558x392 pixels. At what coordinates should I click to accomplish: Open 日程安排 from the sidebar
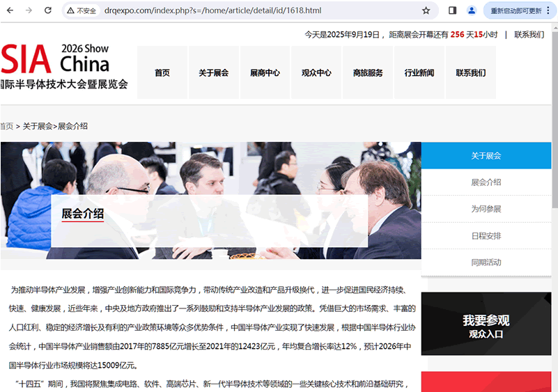(486, 236)
